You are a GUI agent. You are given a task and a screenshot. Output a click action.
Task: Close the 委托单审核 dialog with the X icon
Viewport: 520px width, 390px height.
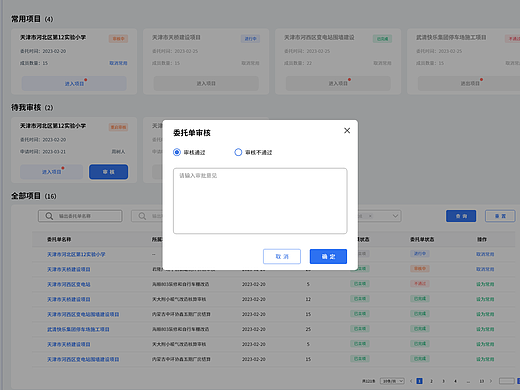tap(347, 131)
